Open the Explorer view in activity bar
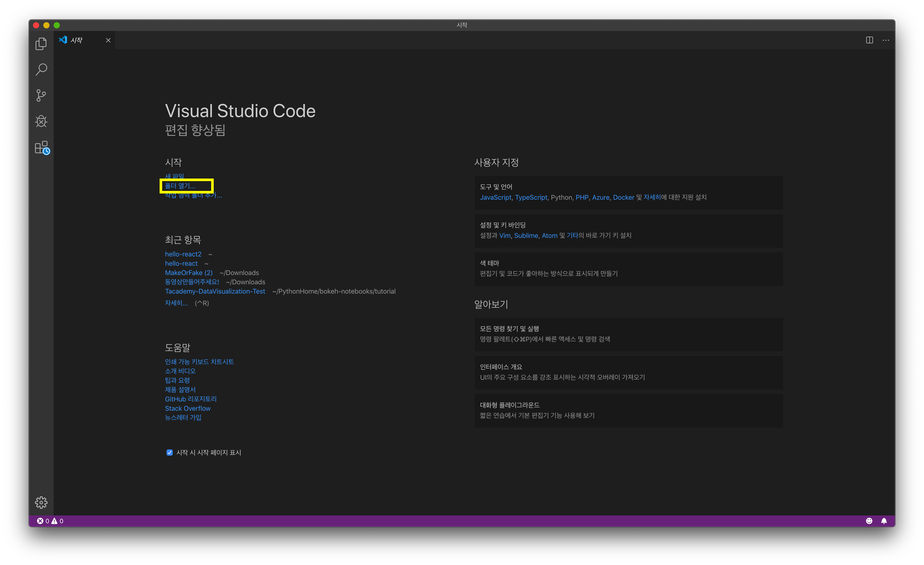This screenshot has width=924, height=565. pos(41,44)
